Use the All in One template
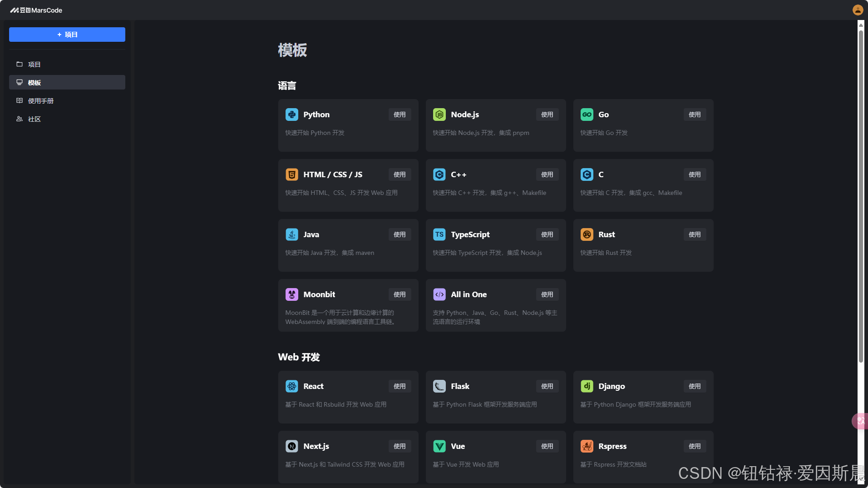868x488 pixels. (547, 294)
